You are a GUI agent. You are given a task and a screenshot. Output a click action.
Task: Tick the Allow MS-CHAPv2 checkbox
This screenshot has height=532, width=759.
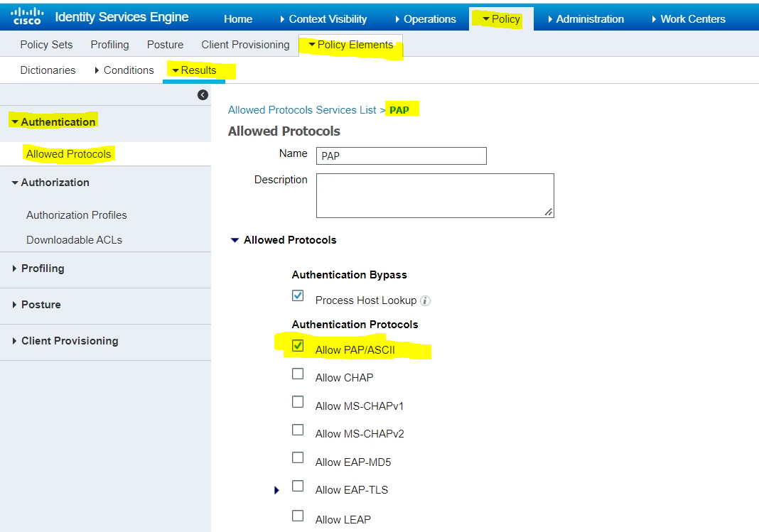(298, 430)
